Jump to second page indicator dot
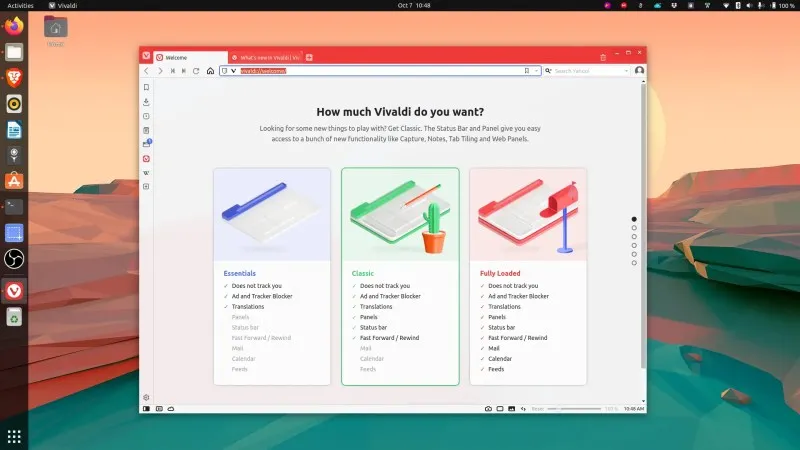800x450 pixels. click(x=634, y=228)
